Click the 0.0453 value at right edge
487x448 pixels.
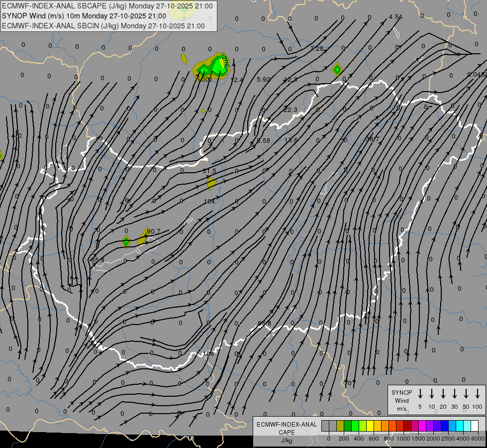click(477, 74)
